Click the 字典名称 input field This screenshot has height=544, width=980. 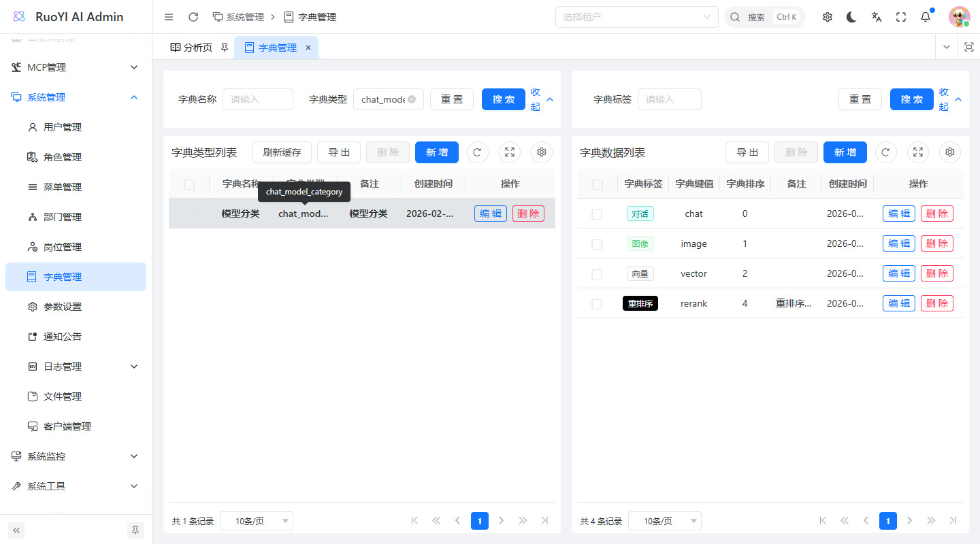click(258, 99)
